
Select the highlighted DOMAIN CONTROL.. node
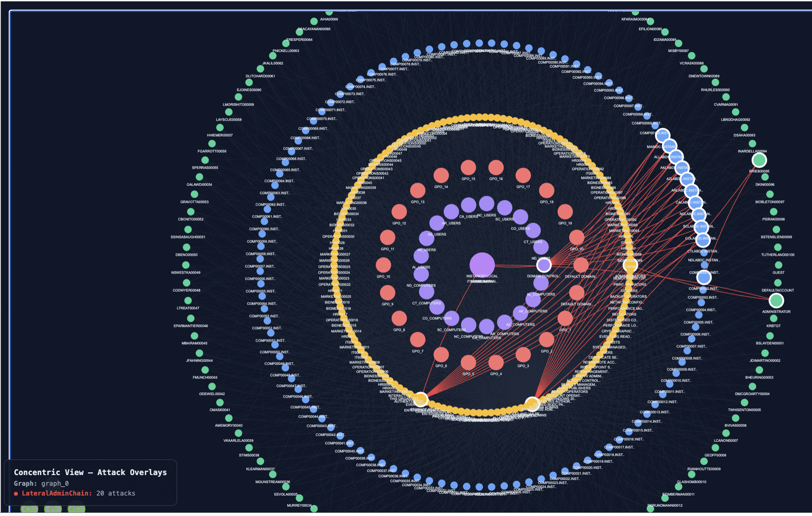click(543, 265)
